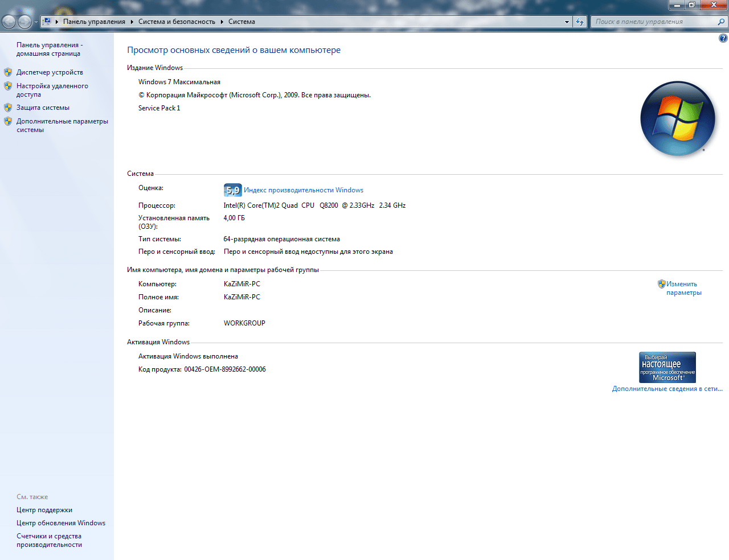Click the genuine Microsoft software badge

pyautogui.click(x=667, y=367)
